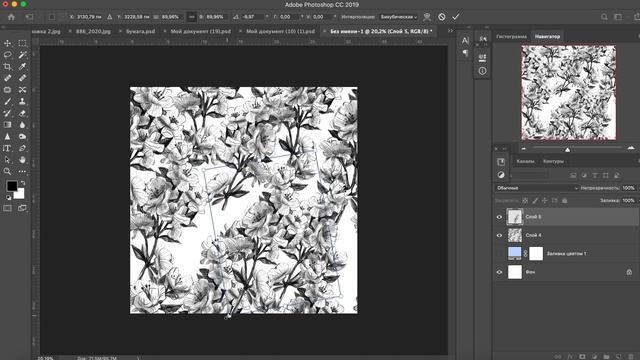Viewport: 640px width, 360px height.
Task: Reset default foreground and background colors icon
Action: tap(8, 198)
